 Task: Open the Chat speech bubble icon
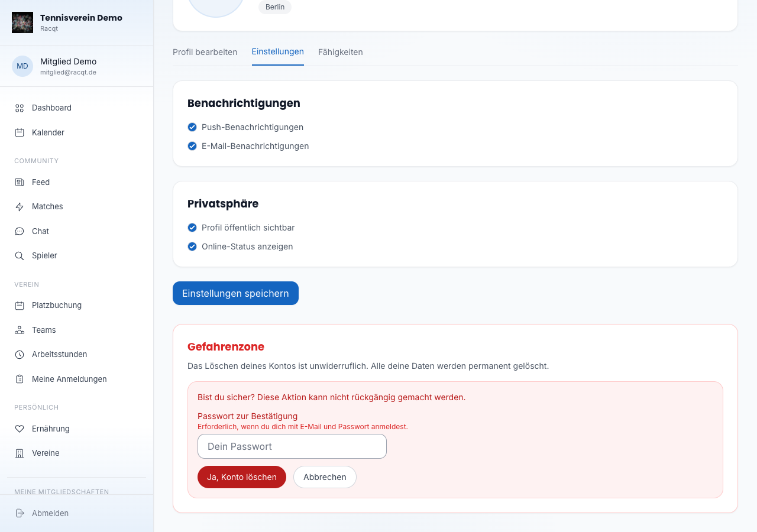(20, 231)
